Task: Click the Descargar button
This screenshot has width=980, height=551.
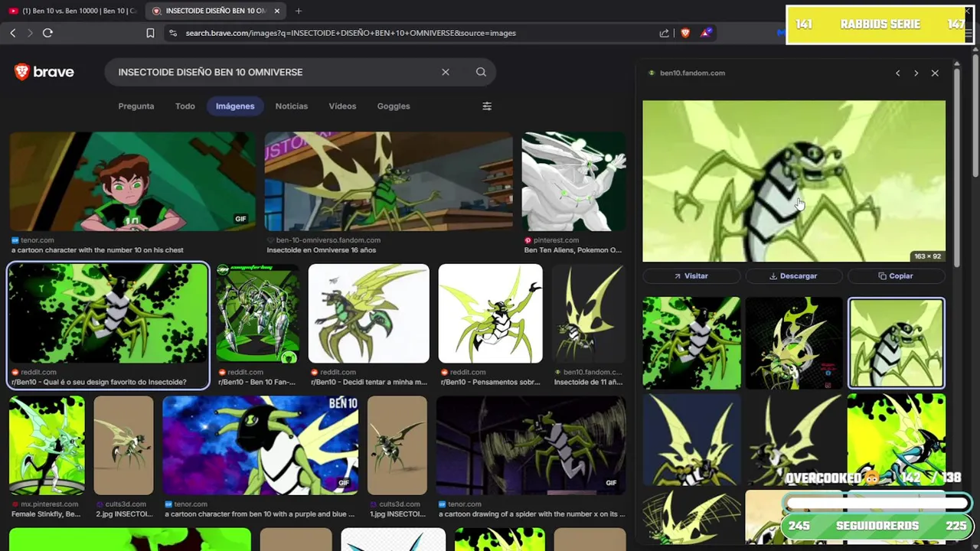Action: tap(794, 275)
